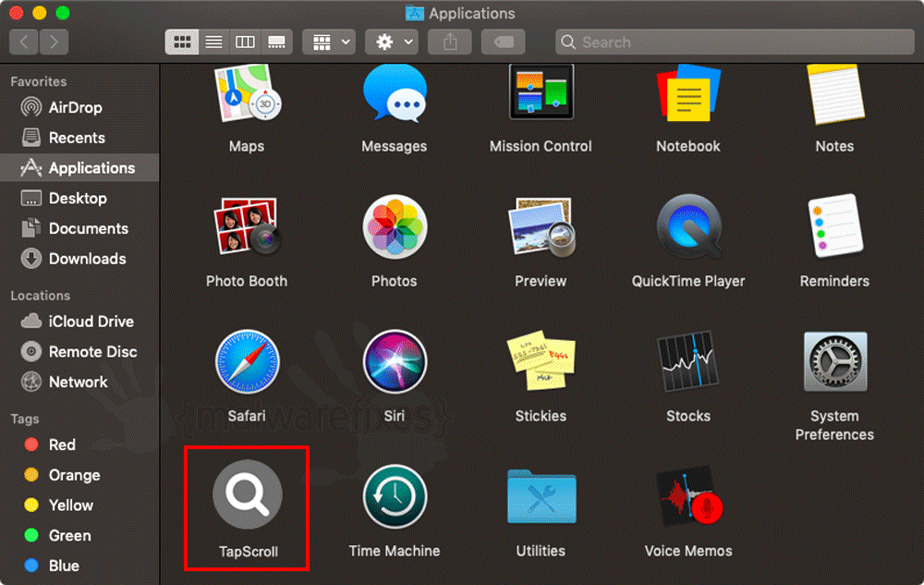Click the Edit Tags toolbar button
The image size is (924, 585).
pyautogui.click(x=504, y=42)
